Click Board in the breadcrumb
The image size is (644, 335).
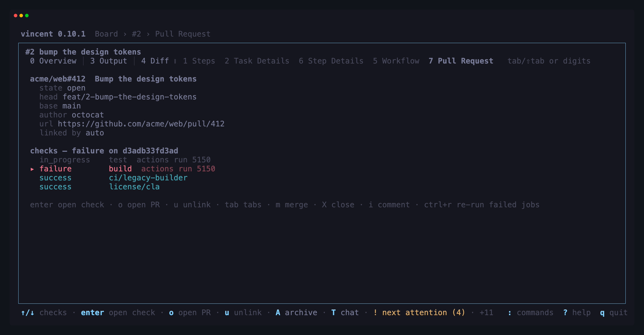pos(106,34)
